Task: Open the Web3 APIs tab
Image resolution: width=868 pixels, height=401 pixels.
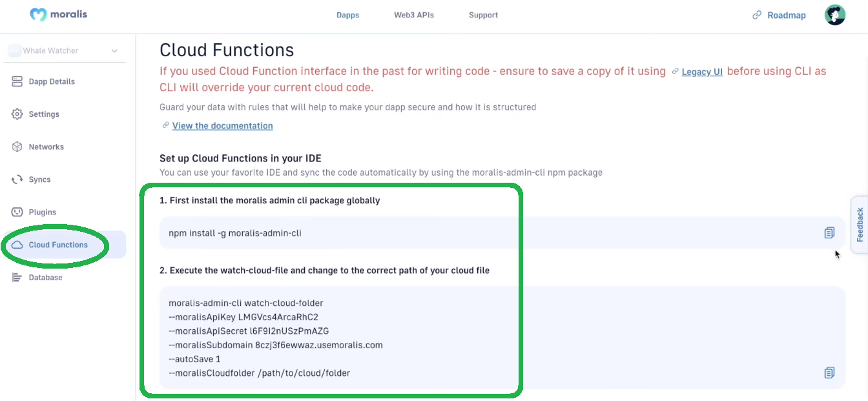Action: 414,15
